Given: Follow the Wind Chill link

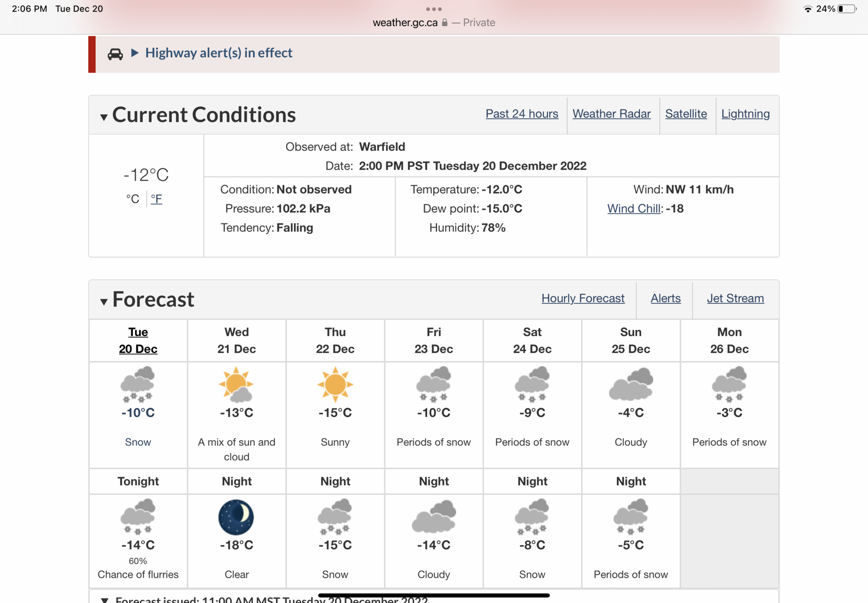Looking at the screenshot, I should [633, 209].
